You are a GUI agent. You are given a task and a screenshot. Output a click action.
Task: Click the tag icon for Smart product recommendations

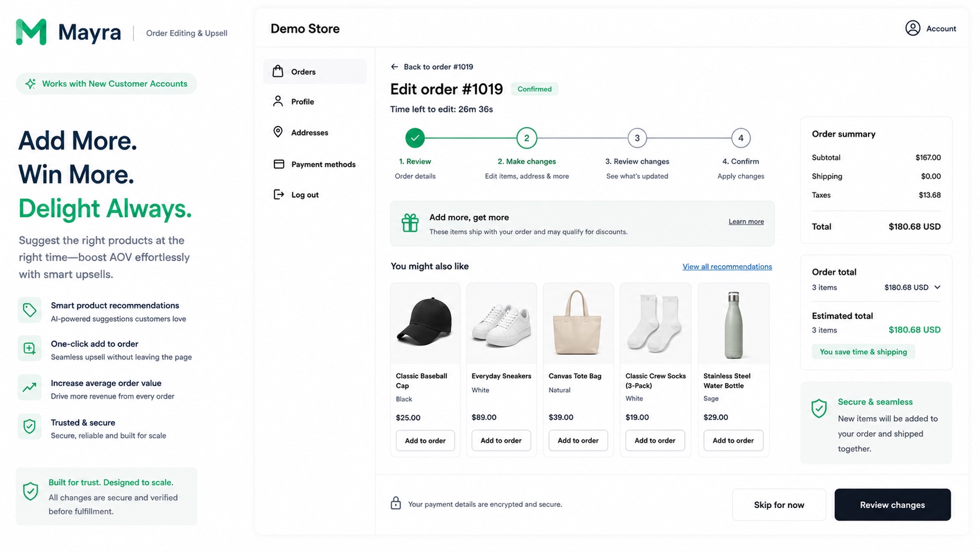click(29, 310)
